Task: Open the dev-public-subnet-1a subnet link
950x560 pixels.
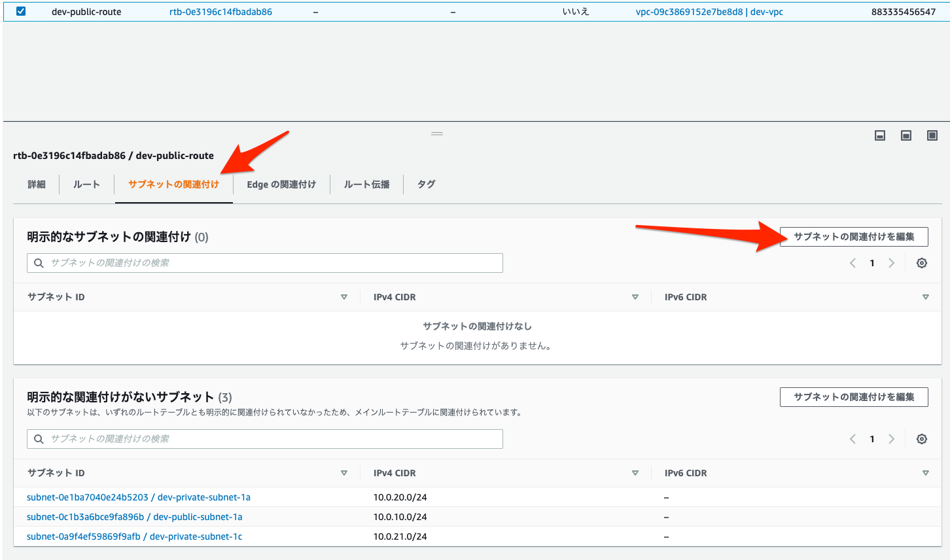Action: point(134,516)
